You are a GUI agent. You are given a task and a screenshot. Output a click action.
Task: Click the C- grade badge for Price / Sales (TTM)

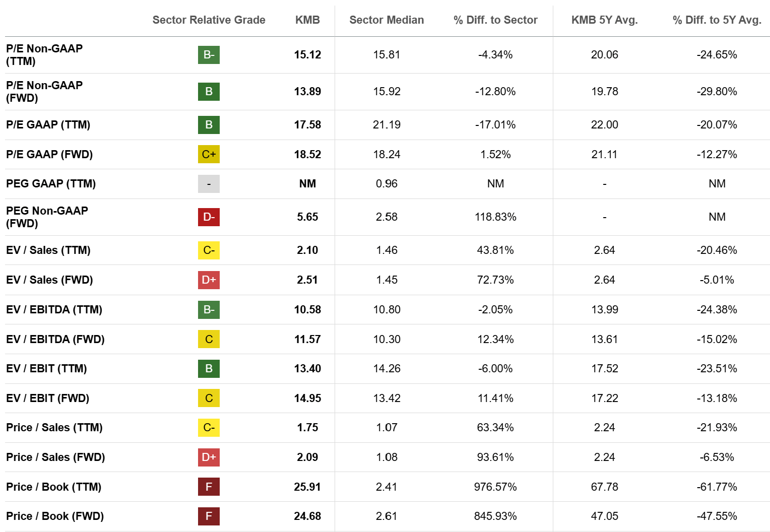pyautogui.click(x=209, y=428)
